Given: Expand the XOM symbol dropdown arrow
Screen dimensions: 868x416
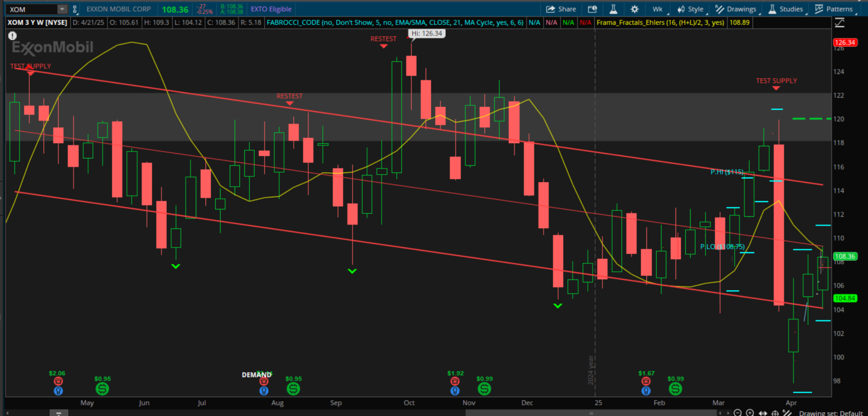Looking at the screenshot, I should pyautogui.click(x=62, y=9).
